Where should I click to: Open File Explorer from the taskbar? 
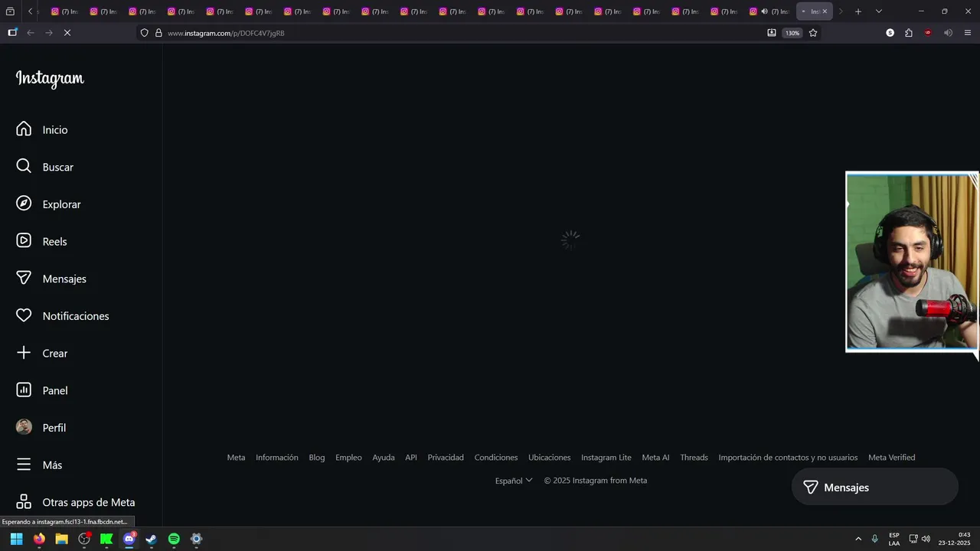point(61,539)
